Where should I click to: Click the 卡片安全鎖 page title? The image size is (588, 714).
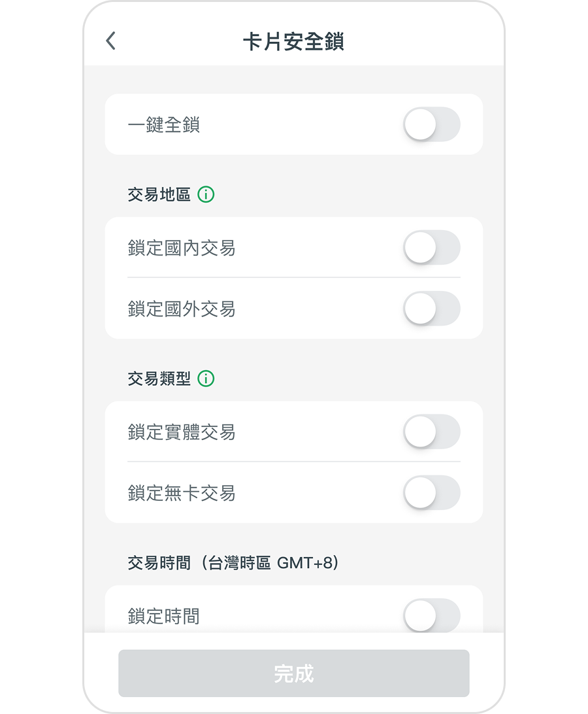(x=293, y=42)
